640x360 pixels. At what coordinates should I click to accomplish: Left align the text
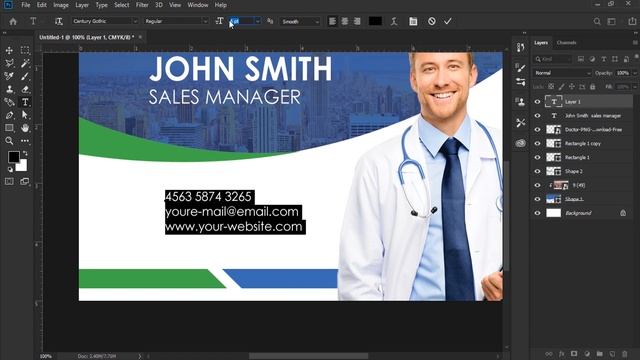pos(332,21)
